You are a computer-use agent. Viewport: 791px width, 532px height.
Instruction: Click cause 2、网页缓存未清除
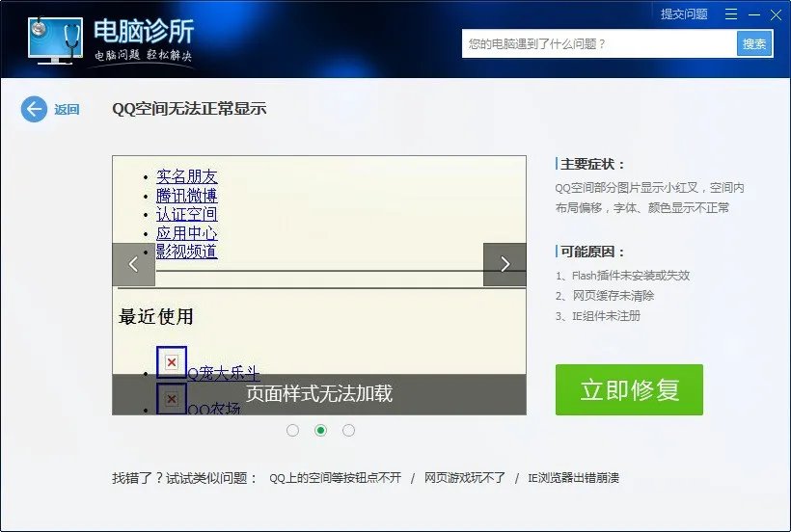click(605, 296)
